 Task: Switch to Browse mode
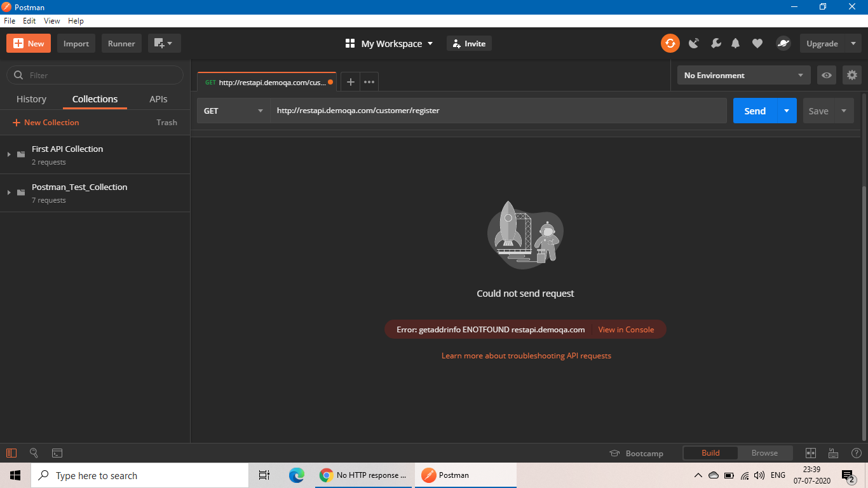pyautogui.click(x=765, y=453)
